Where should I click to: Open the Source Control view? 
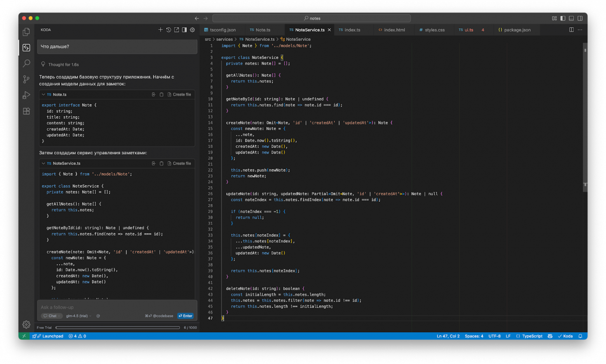26,79
